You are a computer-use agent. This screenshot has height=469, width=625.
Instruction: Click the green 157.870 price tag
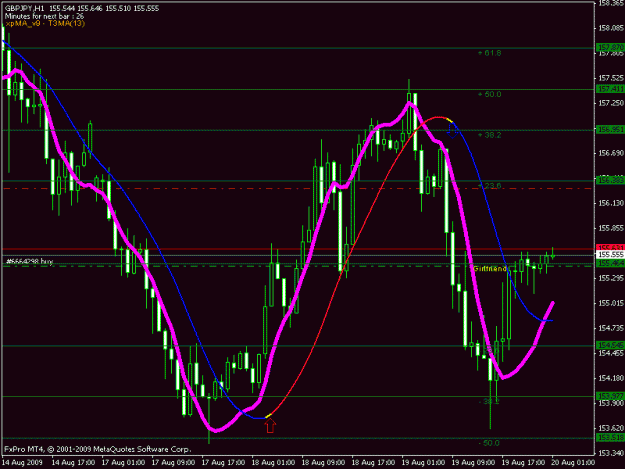click(610, 47)
